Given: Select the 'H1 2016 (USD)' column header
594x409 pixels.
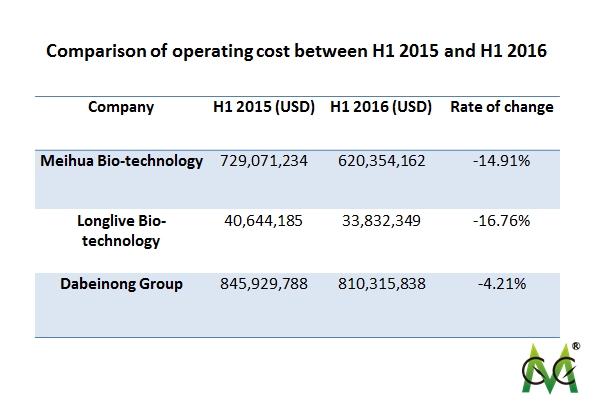Looking at the screenshot, I should point(381,107).
